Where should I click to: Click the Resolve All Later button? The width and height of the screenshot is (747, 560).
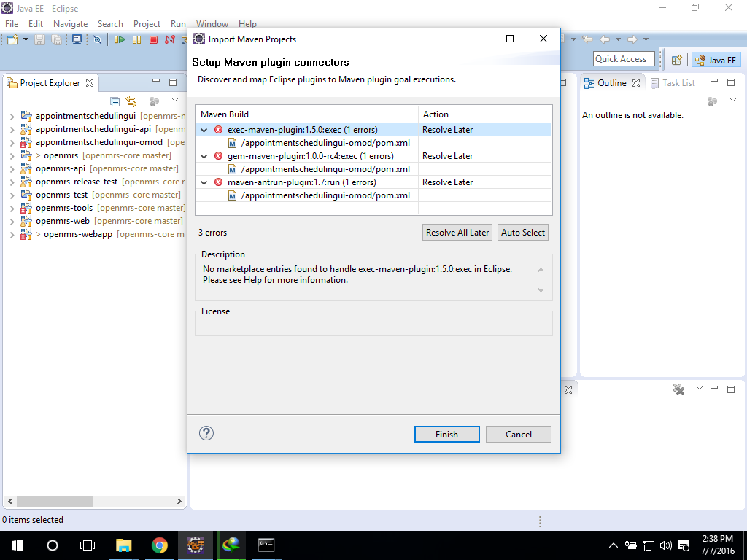tap(457, 233)
